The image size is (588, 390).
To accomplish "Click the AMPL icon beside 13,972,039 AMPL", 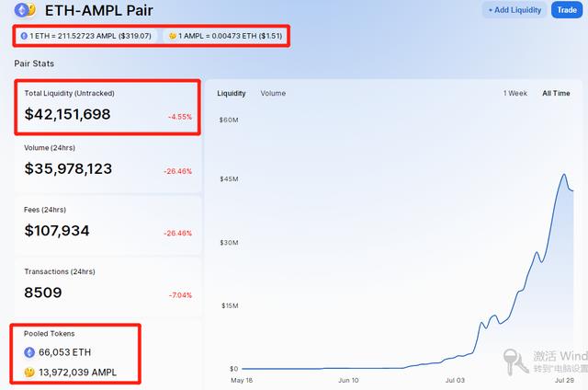I will [29, 373].
